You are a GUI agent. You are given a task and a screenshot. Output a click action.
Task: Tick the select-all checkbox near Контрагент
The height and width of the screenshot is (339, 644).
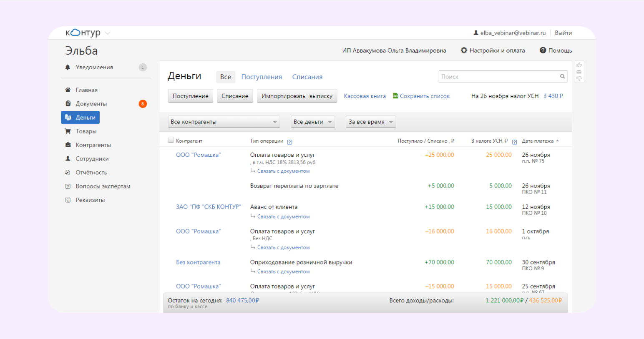click(x=171, y=140)
